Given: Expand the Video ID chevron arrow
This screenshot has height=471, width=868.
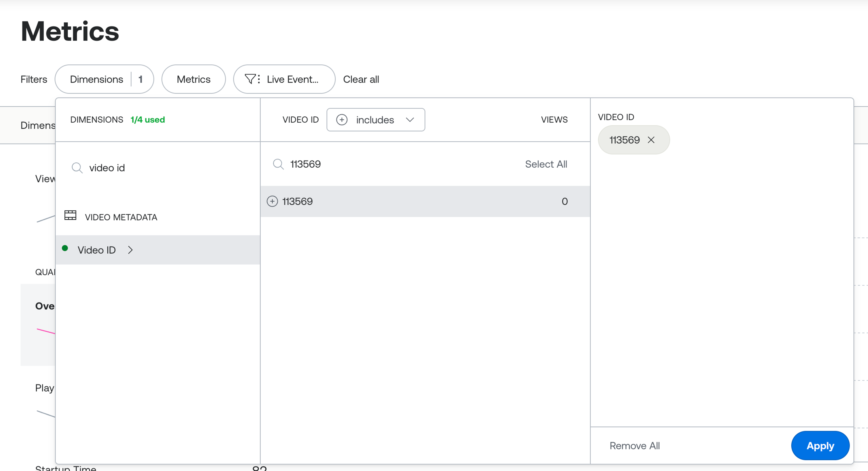Looking at the screenshot, I should [x=130, y=250].
